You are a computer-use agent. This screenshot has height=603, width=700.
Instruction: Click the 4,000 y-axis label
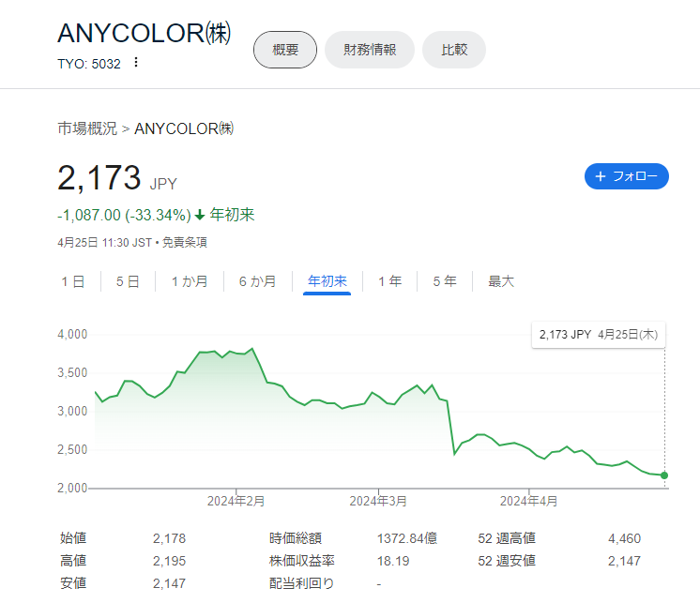pos(72,335)
